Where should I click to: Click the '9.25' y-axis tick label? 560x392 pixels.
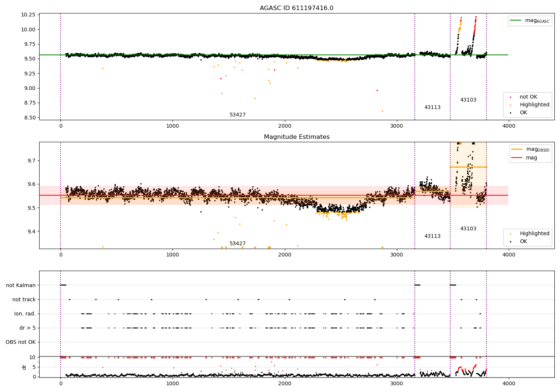[30, 74]
